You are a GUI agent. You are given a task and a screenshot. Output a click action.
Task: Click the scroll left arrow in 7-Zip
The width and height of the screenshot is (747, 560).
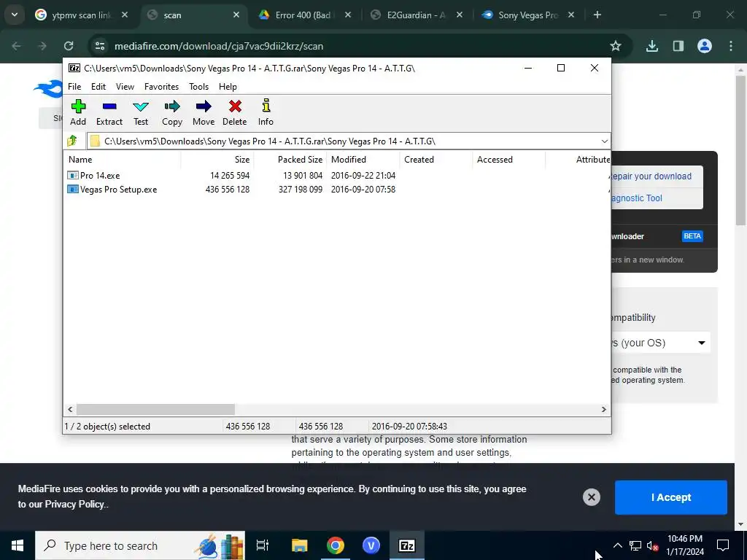click(70, 410)
